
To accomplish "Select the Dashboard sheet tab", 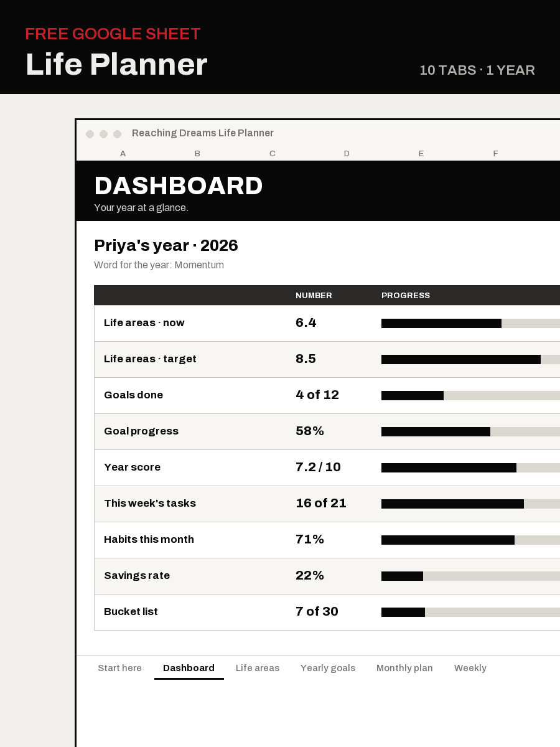I will 189,668.
